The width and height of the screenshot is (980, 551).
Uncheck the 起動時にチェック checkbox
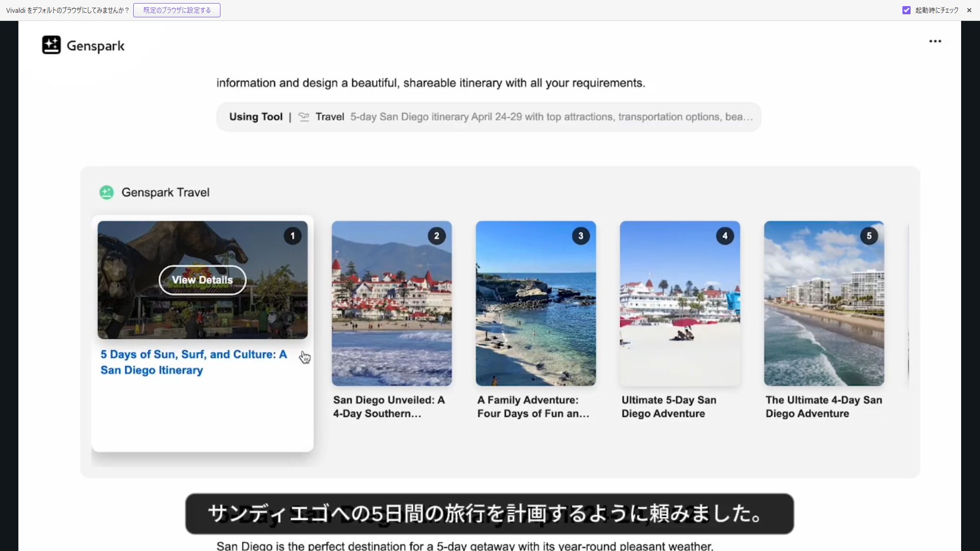[x=906, y=10]
